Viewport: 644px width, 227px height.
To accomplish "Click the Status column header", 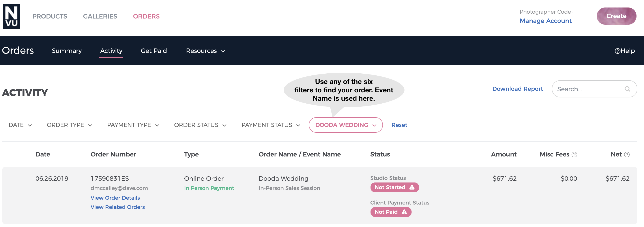I will tap(380, 154).
